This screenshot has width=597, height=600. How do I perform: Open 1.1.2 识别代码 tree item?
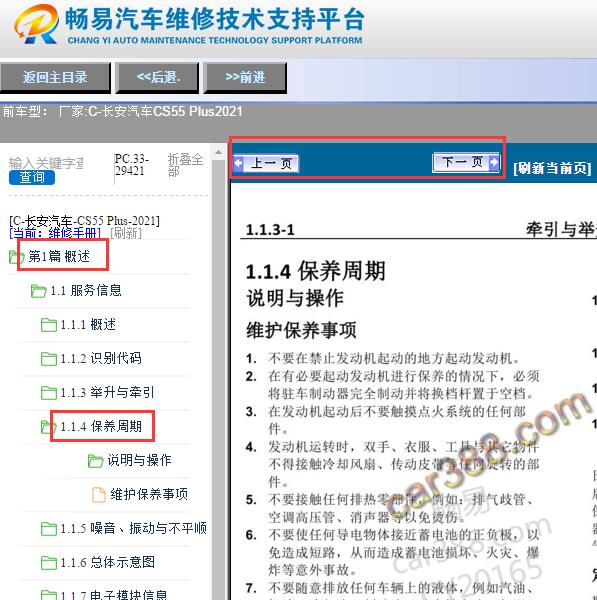pos(101,358)
